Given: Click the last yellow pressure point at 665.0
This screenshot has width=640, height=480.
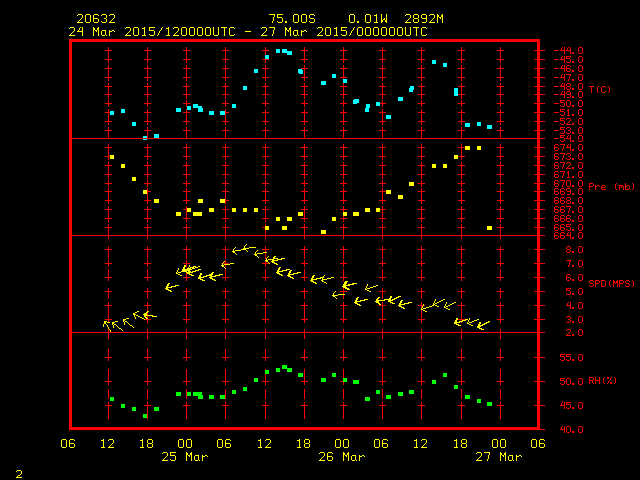Looking at the screenshot, I should coord(489,228).
